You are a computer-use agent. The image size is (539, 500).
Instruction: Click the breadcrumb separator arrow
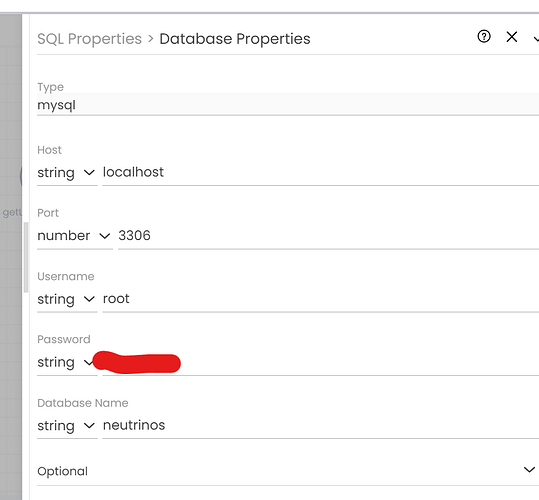(x=151, y=38)
